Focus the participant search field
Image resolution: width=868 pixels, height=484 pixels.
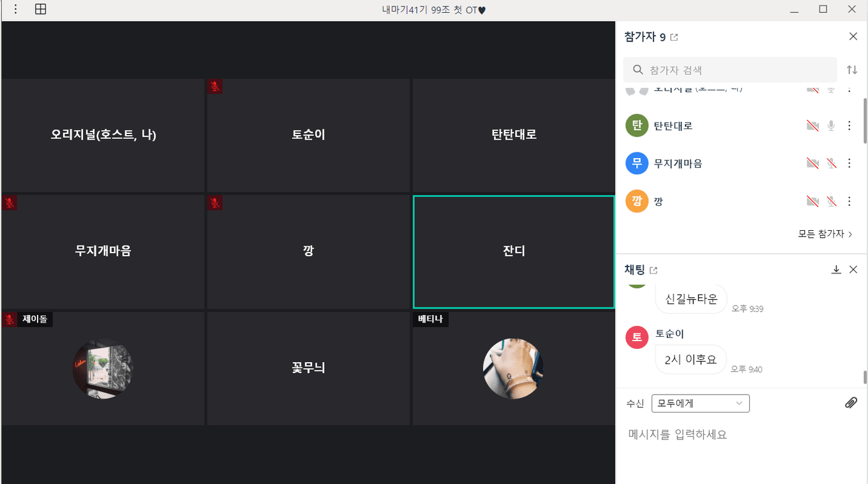click(730, 70)
